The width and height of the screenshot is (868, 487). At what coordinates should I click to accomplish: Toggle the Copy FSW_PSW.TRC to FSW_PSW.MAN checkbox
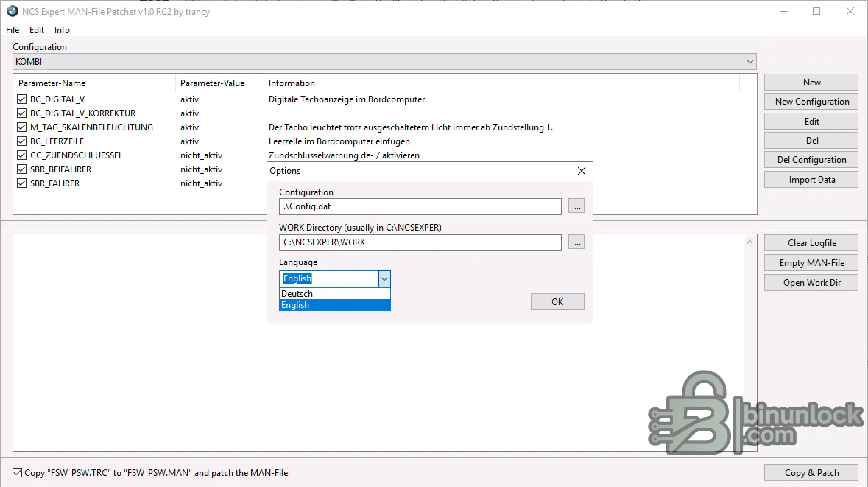tap(17, 473)
